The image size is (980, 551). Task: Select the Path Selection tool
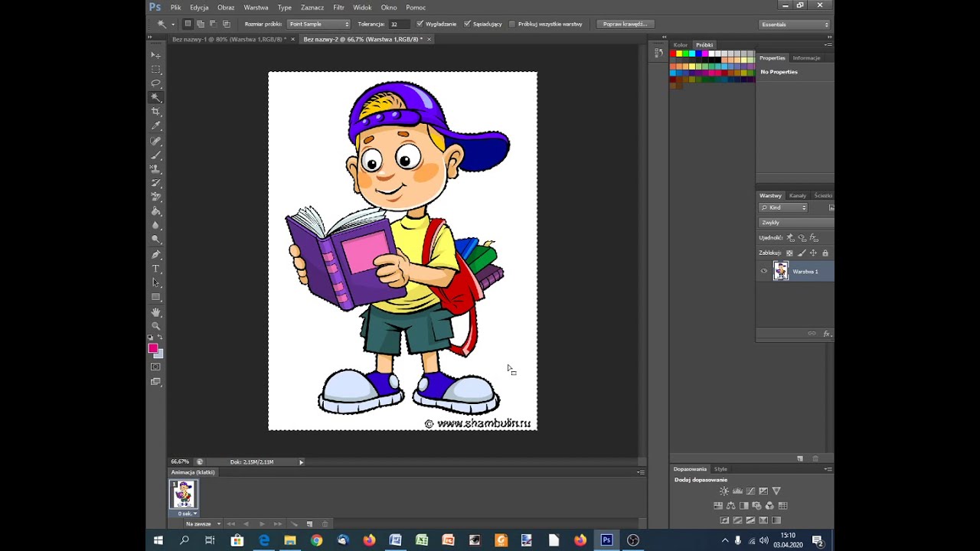155,282
